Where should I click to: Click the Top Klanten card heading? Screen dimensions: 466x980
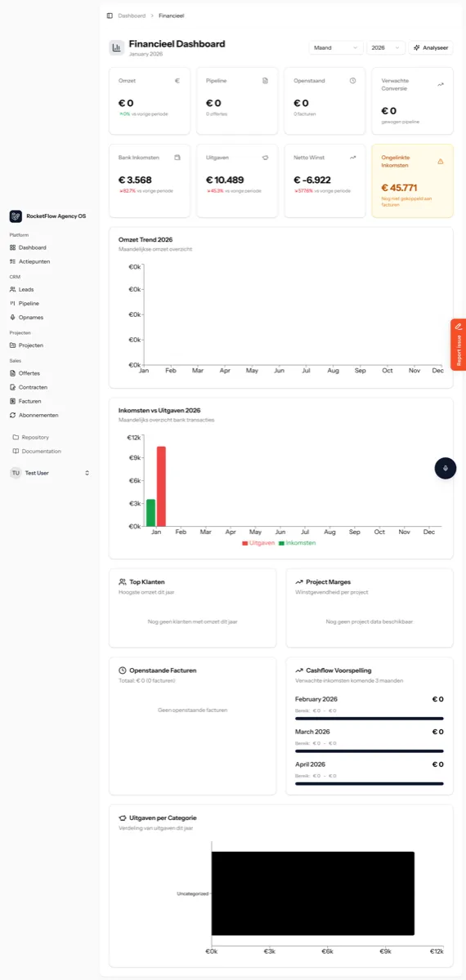(x=147, y=582)
